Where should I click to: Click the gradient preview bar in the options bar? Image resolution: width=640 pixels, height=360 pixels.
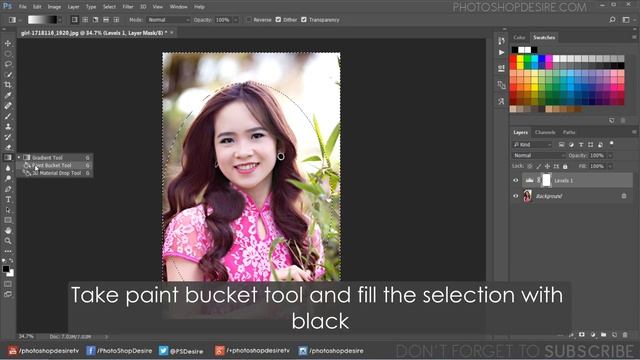coord(42,20)
